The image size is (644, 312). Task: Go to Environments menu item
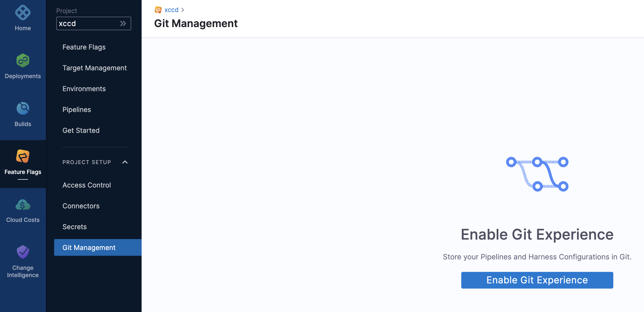pos(84,89)
